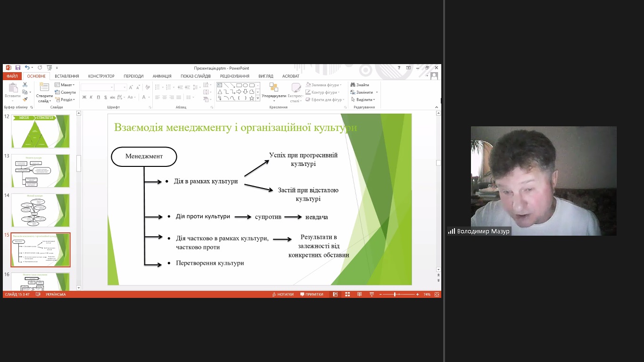The height and width of the screenshot is (362, 644).
Task: Open the Макет layout dropdown
Action: click(65, 85)
